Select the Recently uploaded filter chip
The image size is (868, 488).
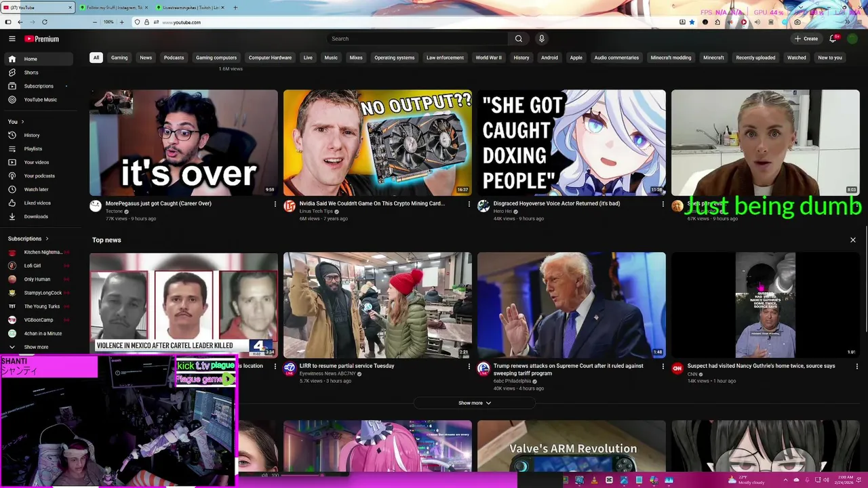(x=755, y=58)
